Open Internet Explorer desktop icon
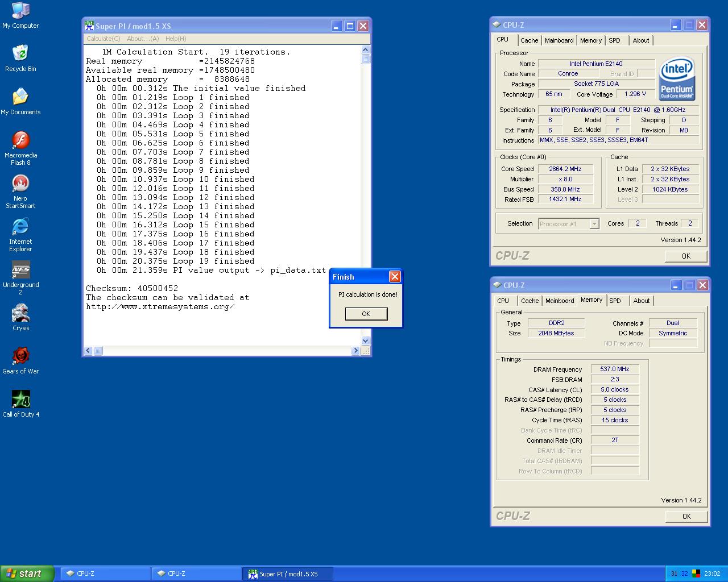Screen dimensions: 728x582 20,234
